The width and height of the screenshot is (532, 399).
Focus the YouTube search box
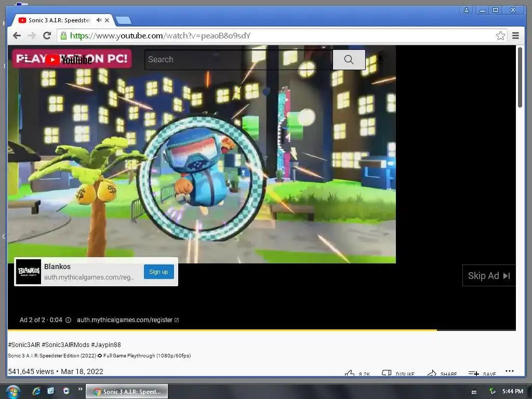point(238,60)
